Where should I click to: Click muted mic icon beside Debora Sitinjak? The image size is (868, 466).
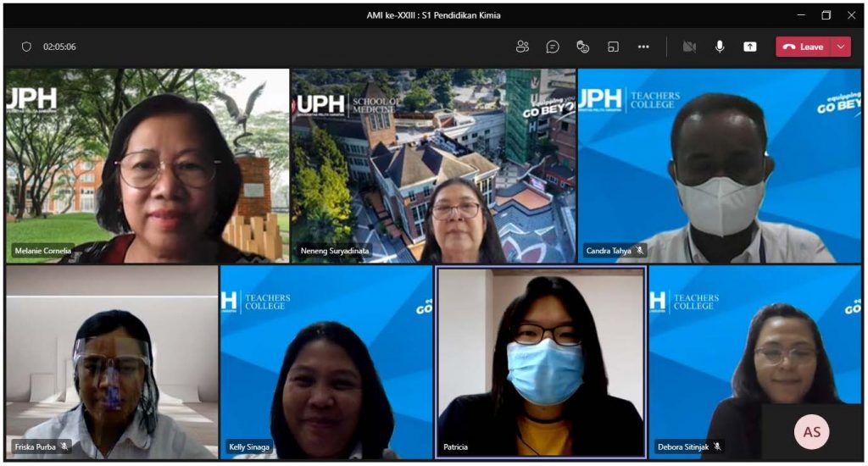[717, 447]
